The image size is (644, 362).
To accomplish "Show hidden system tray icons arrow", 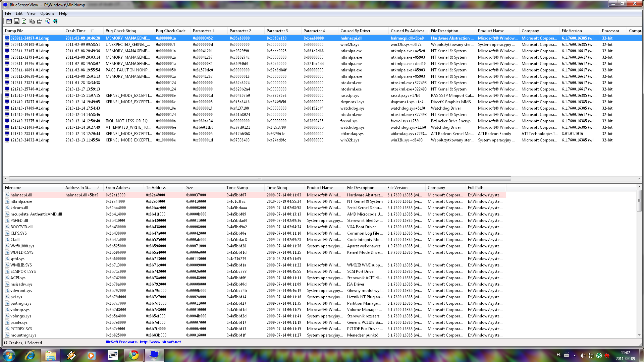I will click(x=575, y=356).
